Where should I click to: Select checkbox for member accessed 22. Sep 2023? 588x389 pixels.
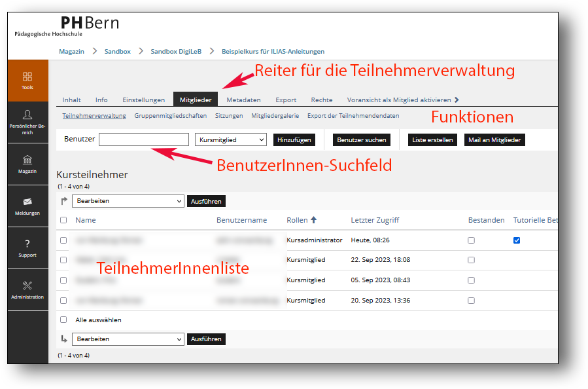[x=63, y=260]
